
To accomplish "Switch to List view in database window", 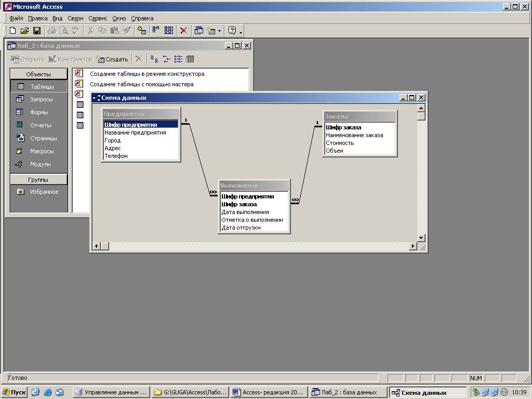I will (178, 59).
